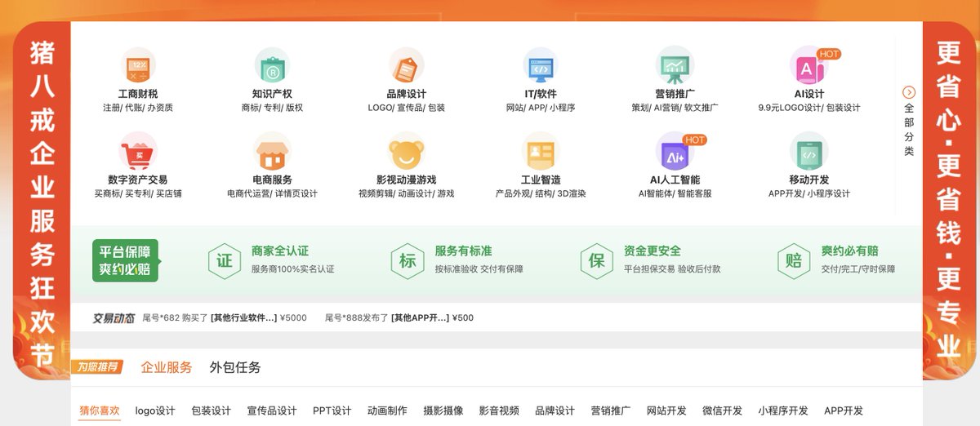Select the 宣传品设计 filter tab
Viewport: 980px width, 426px height.
pos(272,410)
